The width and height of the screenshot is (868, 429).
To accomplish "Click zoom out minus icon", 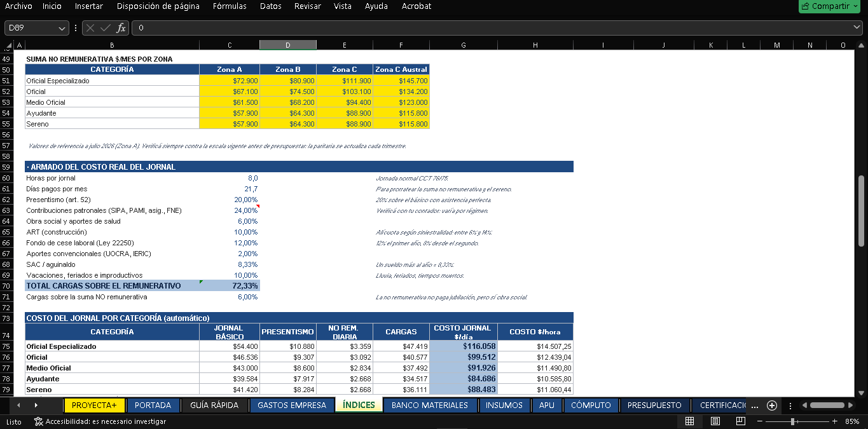I will click(760, 421).
